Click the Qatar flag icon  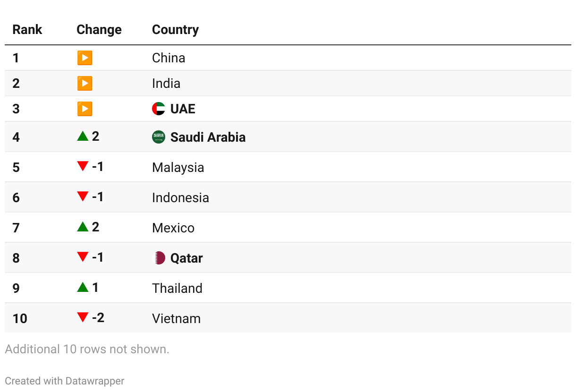point(159,258)
